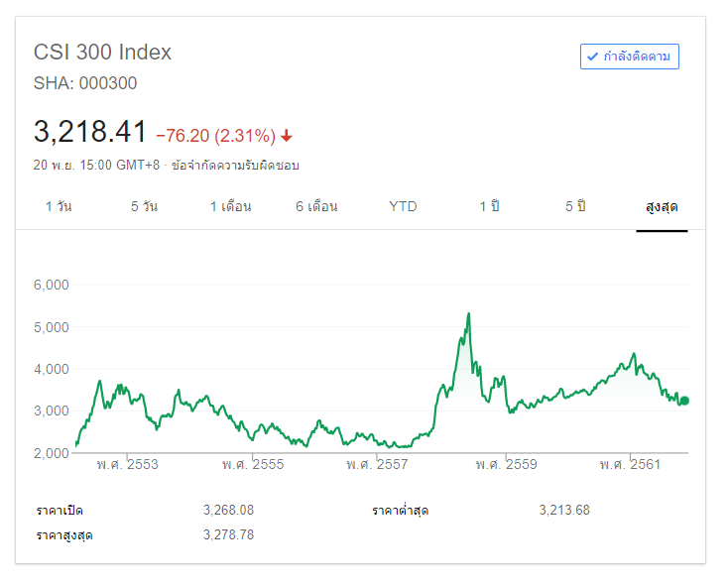The width and height of the screenshot is (728, 586).
Task: Switch to 1 ปี chart view
Action: tap(489, 206)
